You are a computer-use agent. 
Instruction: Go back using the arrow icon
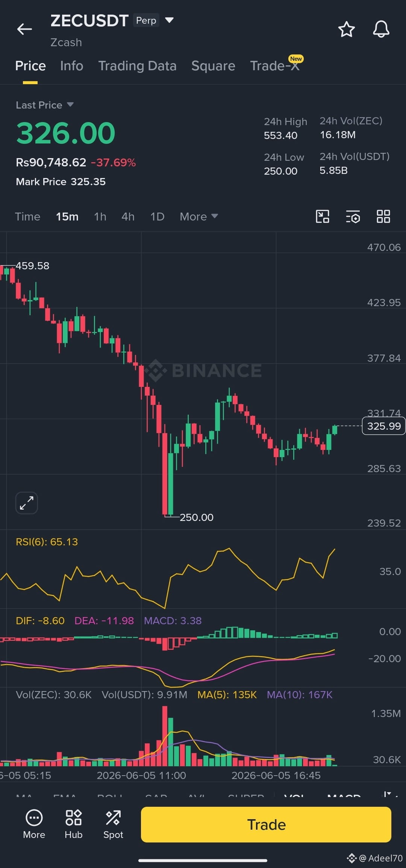click(x=24, y=29)
